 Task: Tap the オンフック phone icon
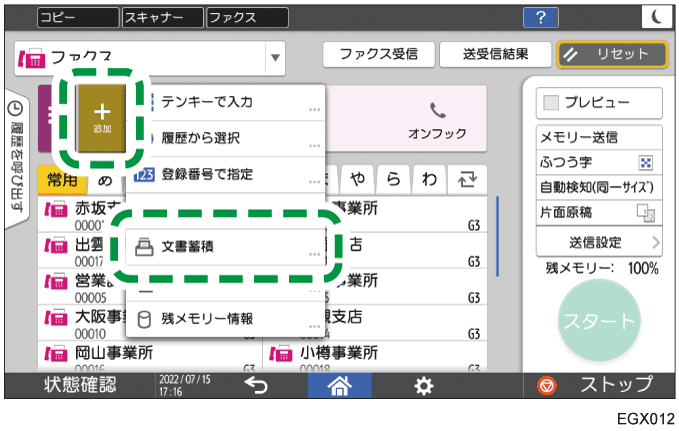(x=437, y=111)
